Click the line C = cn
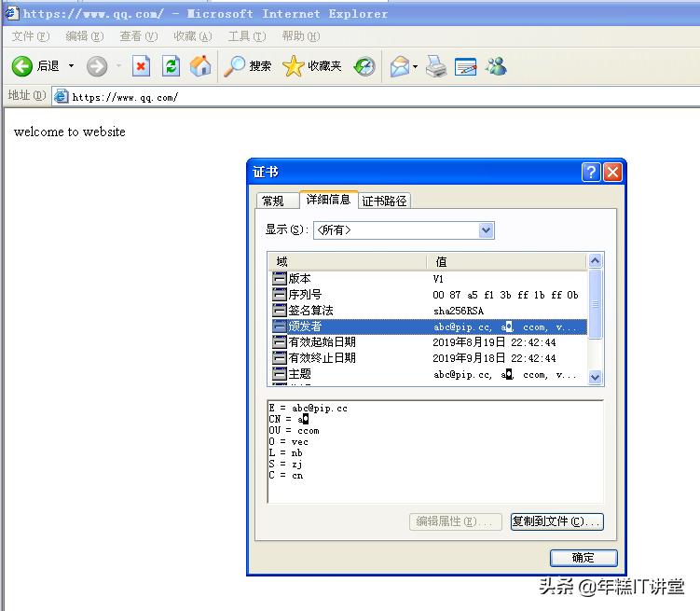 coord(286,476)
